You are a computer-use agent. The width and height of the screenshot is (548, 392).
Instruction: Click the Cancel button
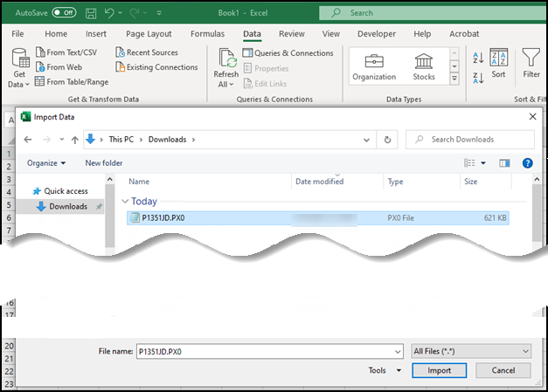[503, 370]
